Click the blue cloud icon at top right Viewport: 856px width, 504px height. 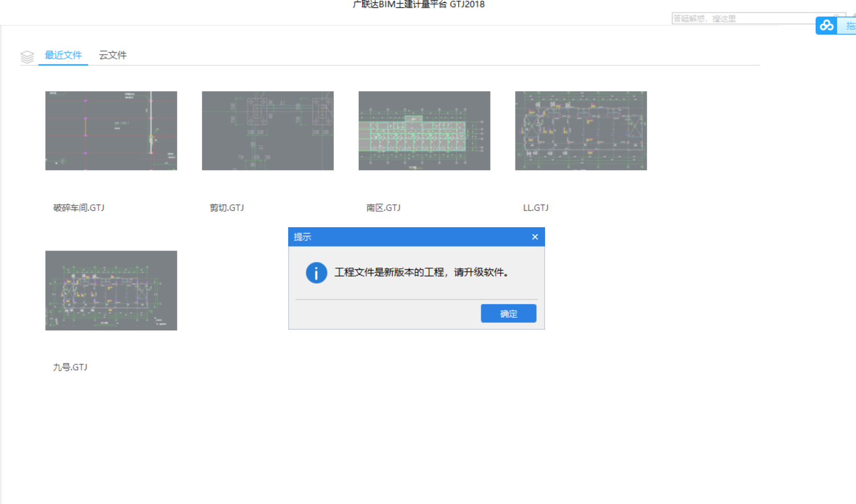click(x=826, y=26)
